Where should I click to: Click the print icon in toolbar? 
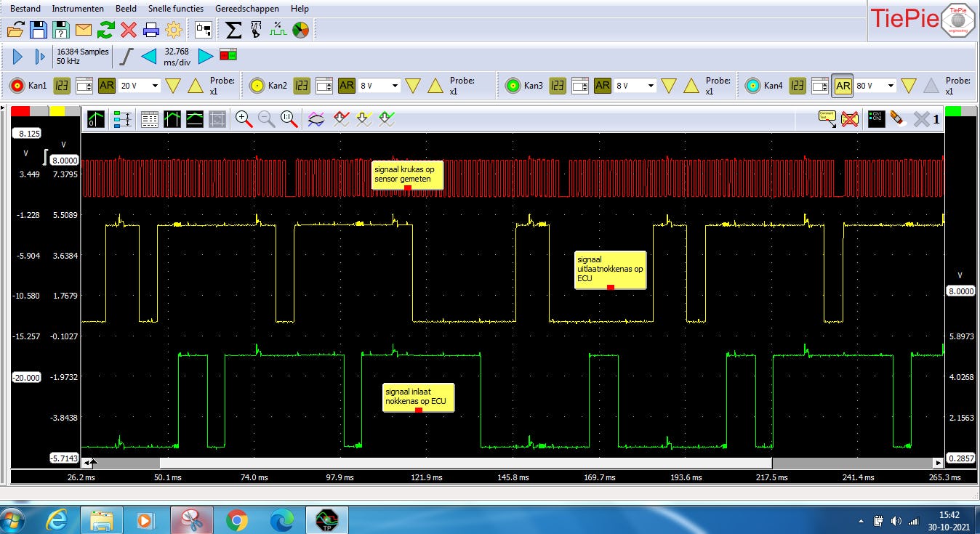pos(151,30)
